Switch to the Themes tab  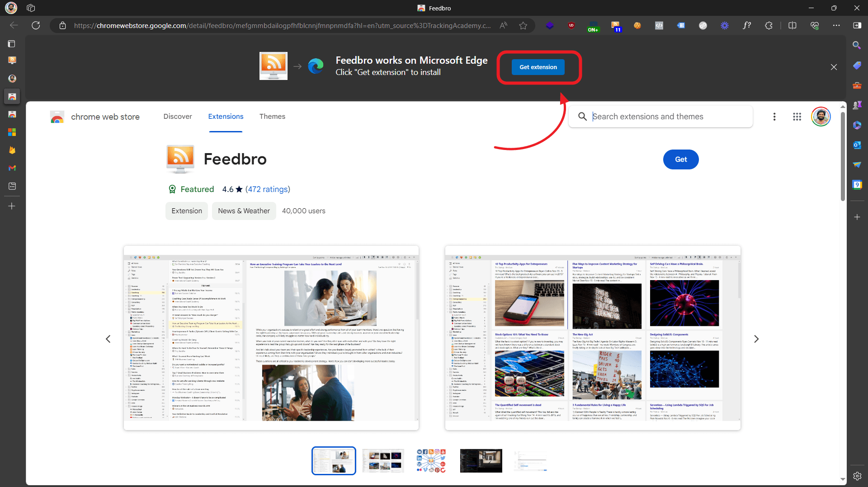click(272, 117)
